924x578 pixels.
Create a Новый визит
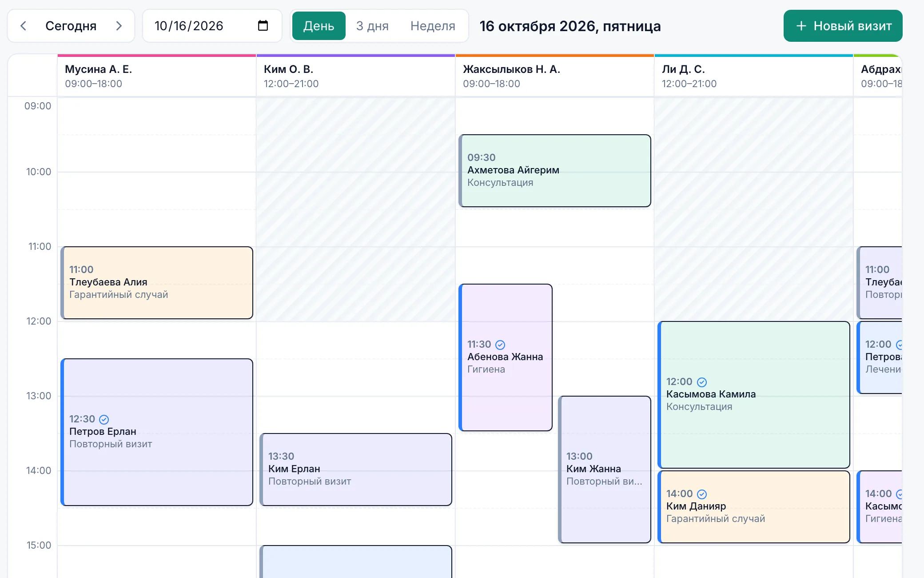click(x=843, y=26)
